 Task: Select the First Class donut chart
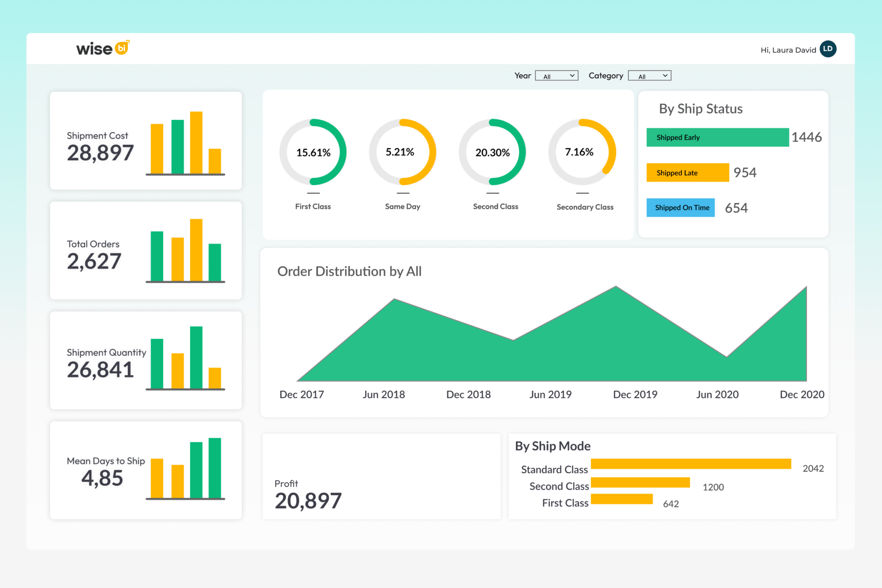(x=314, y=152)
